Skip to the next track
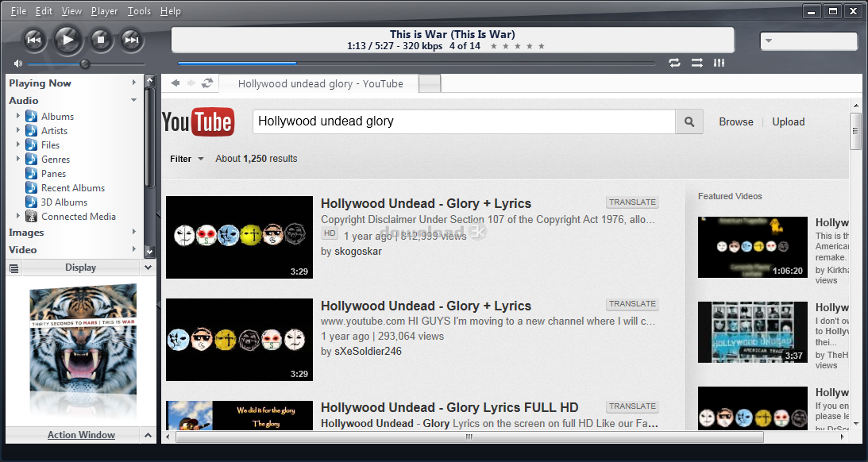Image resolution: width=868 pixels, height=462 pixels. pos(132,39)
